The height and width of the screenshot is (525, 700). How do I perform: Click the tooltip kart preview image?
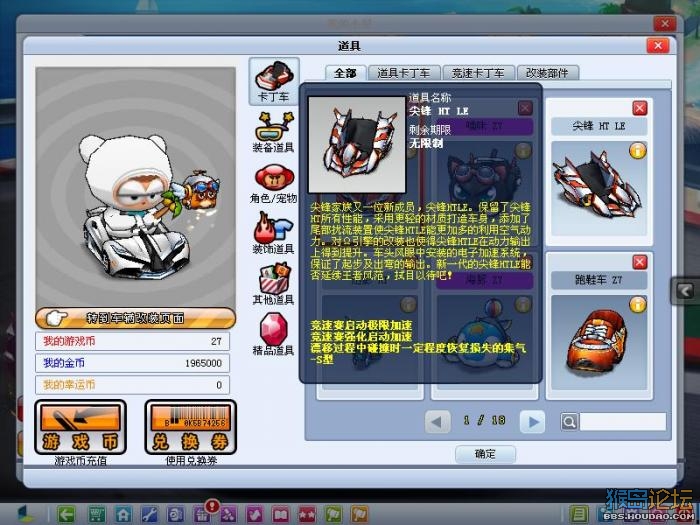pos(357,145)
